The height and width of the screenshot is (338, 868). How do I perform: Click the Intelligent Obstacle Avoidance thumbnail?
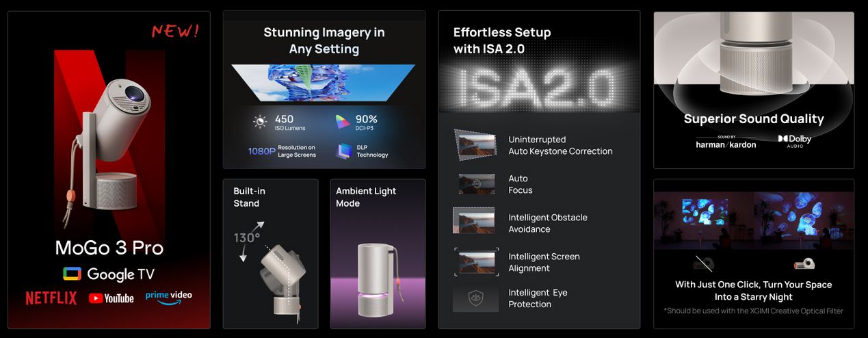click(473, 220)
